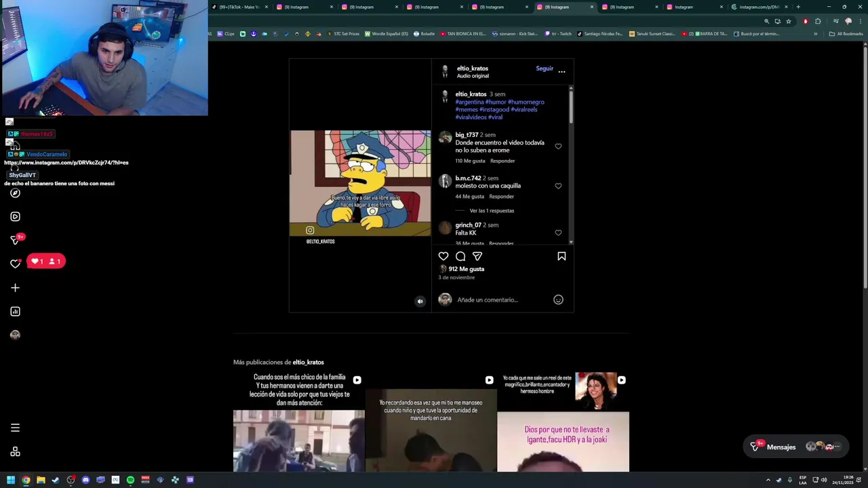Open the 'trr - Twitch' bookmark
The image size is (868, 488).
click(558, 34)
